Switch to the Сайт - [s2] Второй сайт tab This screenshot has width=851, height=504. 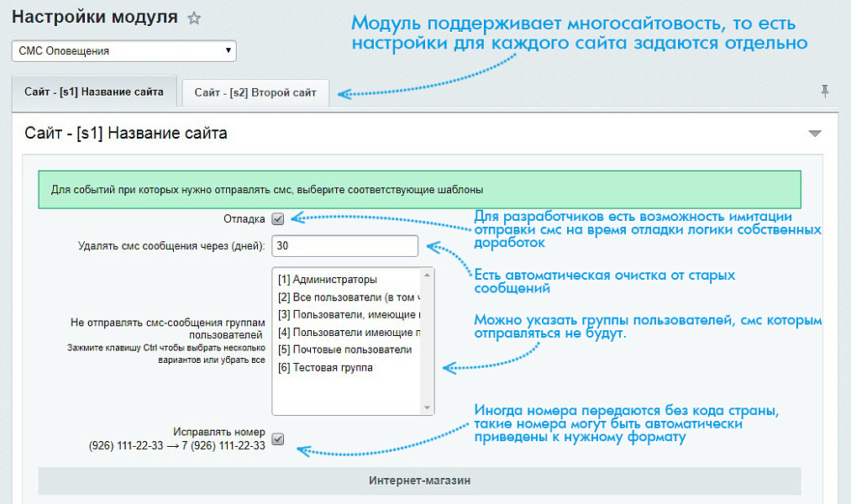point(255,93)
